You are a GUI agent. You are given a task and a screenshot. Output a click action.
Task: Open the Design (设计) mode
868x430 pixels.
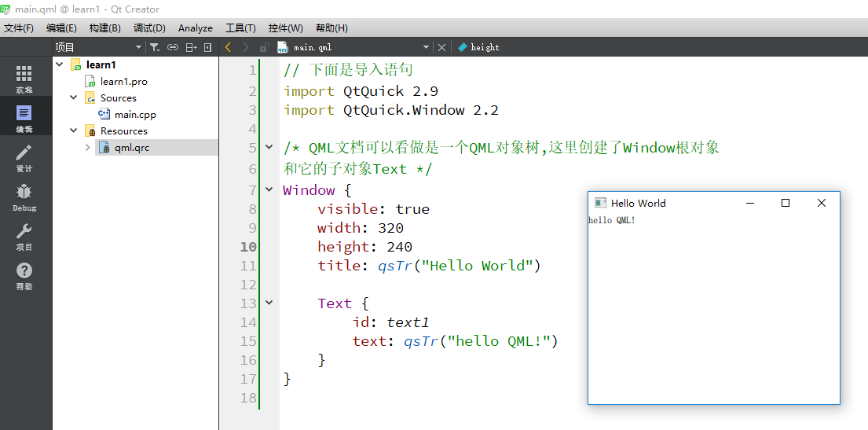[x=24, y=158]
